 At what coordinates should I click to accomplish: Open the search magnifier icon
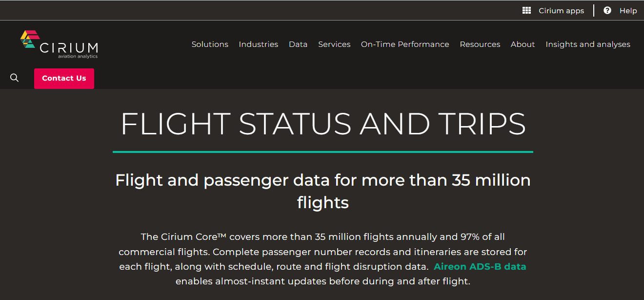(x=14, y=78)
